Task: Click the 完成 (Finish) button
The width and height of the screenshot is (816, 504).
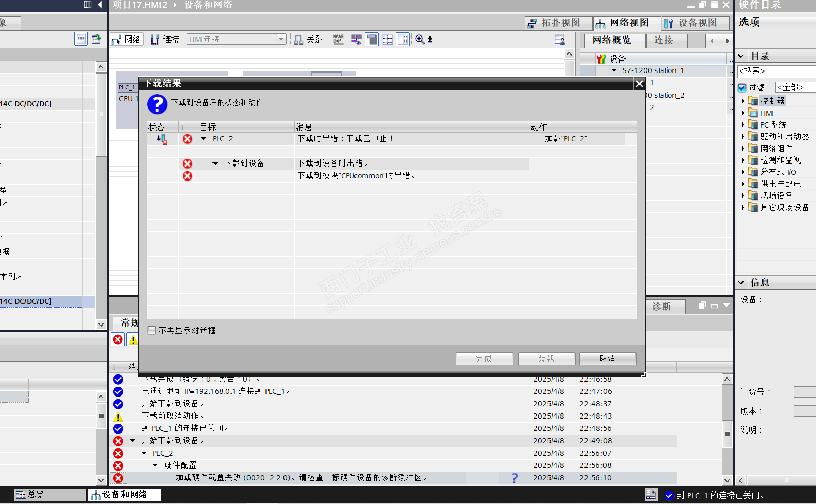Action: 484,358
